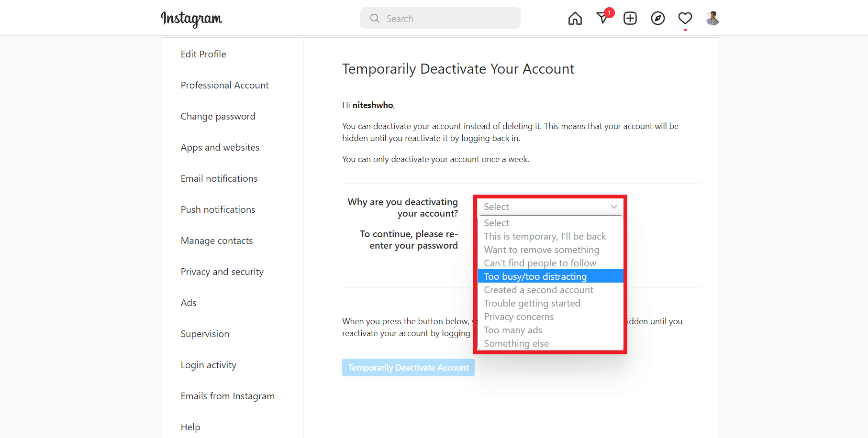Image resolution: width=868 pixels, height=438 pixels.
Task: Open the Explore compass icon
Action: (658, 19)
